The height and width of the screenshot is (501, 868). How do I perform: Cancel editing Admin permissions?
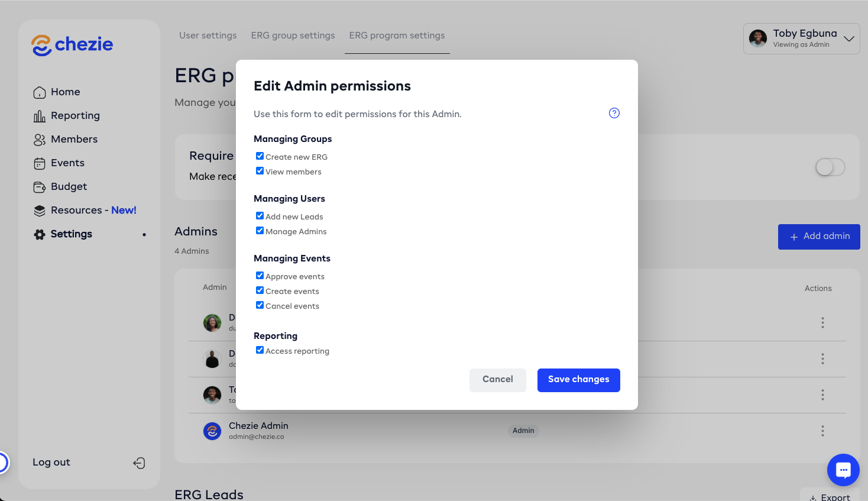tap(497, 380)
